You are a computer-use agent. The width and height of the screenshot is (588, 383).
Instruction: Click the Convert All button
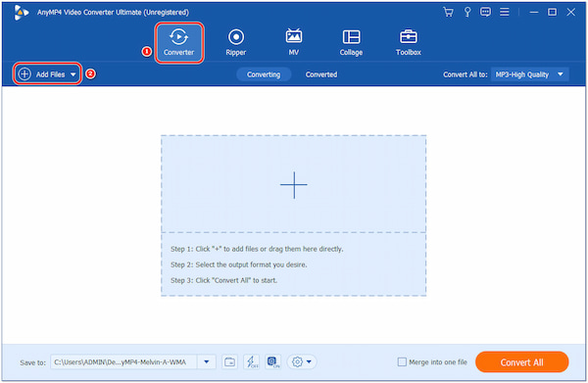[x=521, y=362]
